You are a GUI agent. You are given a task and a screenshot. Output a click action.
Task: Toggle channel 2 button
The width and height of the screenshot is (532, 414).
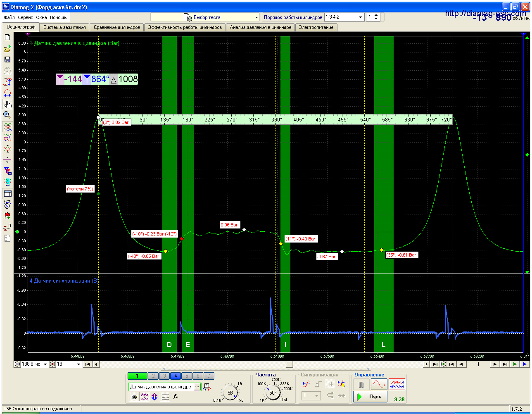pyautogui.click(x=153, y=376)
